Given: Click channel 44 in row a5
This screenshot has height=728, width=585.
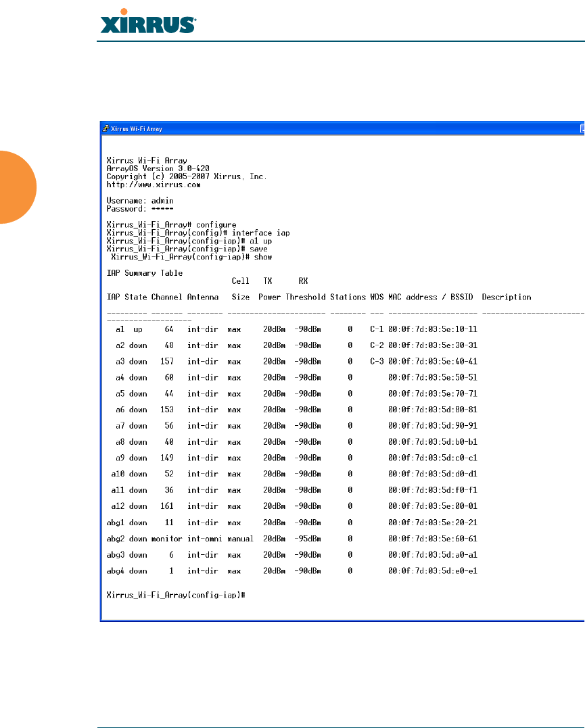Looking at the screenshot, I should point(169,393).
